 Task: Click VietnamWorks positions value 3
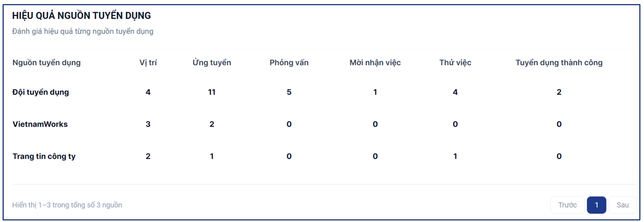point(148,125)
